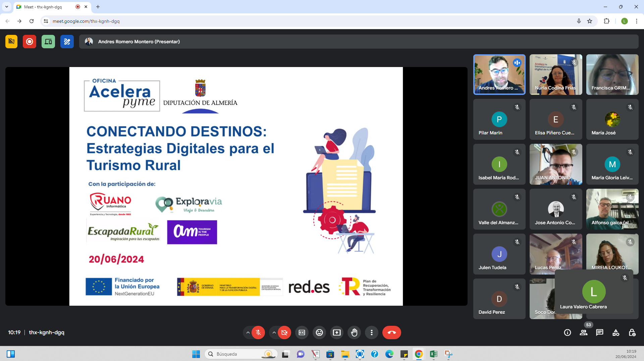Click site information icon in address bar
The image size is (644, 361).
point(46,21)
